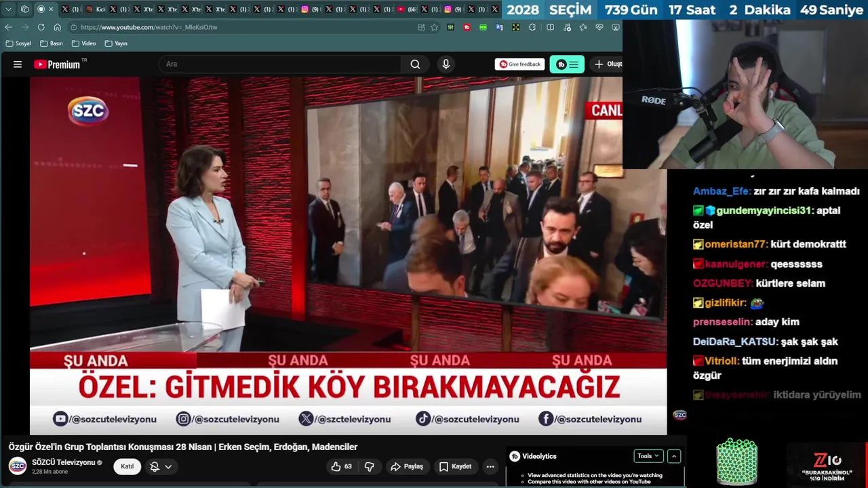This screenshot has height=488, width=868.
Task: Go back with browser back arrow
Action: click(x=8, y=27)
